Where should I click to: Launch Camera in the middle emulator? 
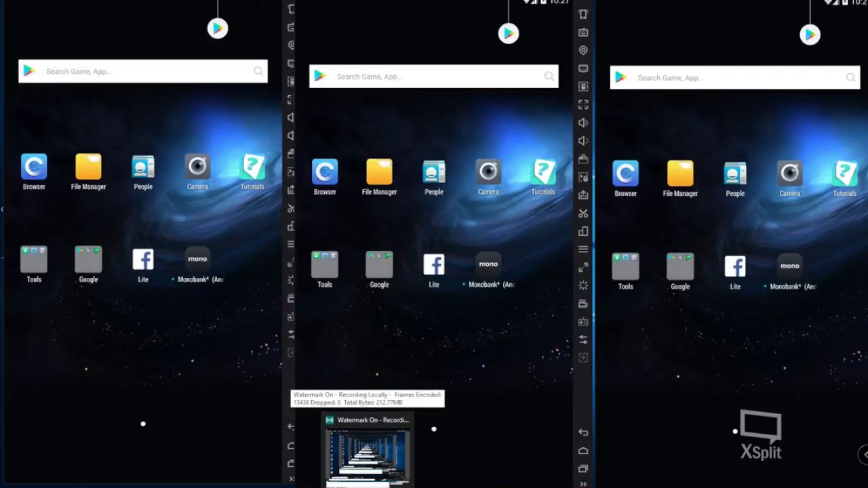point(488,172)
